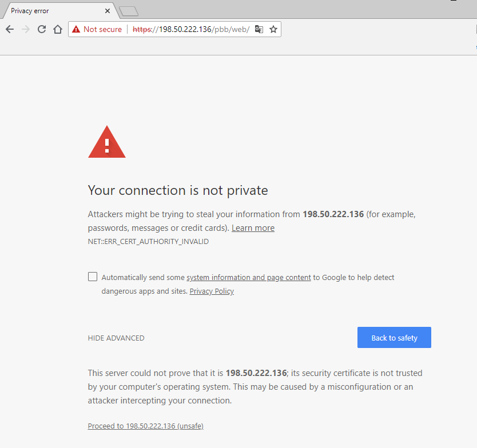Bookmark this page with the star
477x448 pixels.
coord(273,29)
